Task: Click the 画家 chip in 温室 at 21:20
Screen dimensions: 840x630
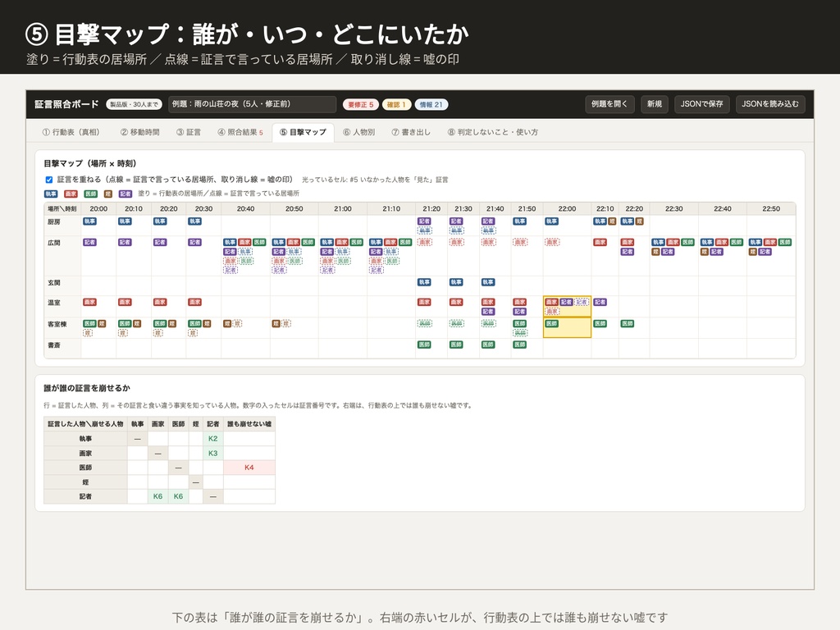Action: click(424, 302)
